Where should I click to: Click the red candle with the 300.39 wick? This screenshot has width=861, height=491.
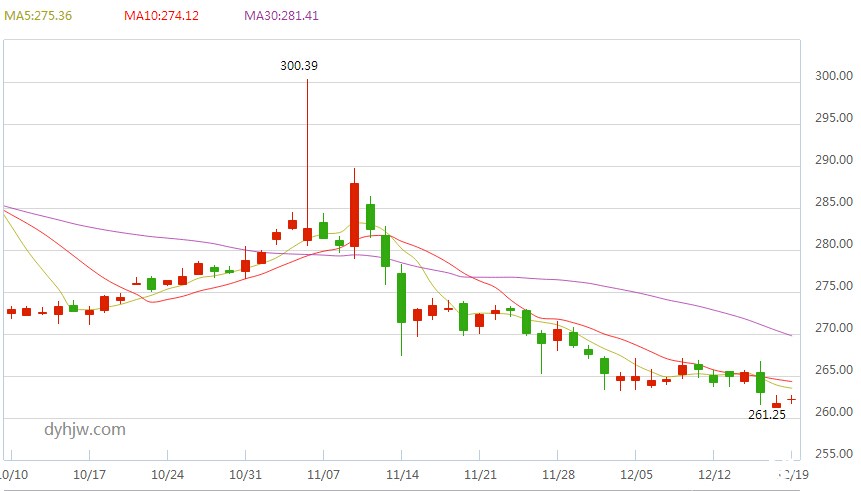pos(307,234)
